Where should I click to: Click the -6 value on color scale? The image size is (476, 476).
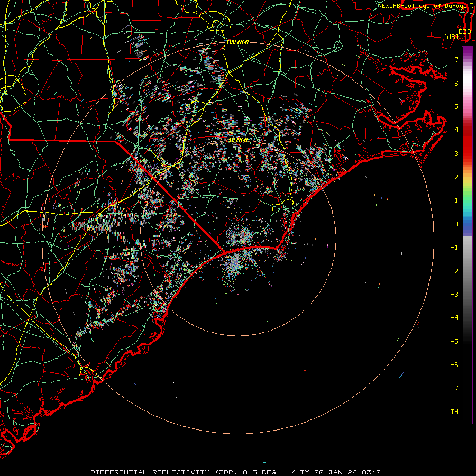click(x=454, y=365)
